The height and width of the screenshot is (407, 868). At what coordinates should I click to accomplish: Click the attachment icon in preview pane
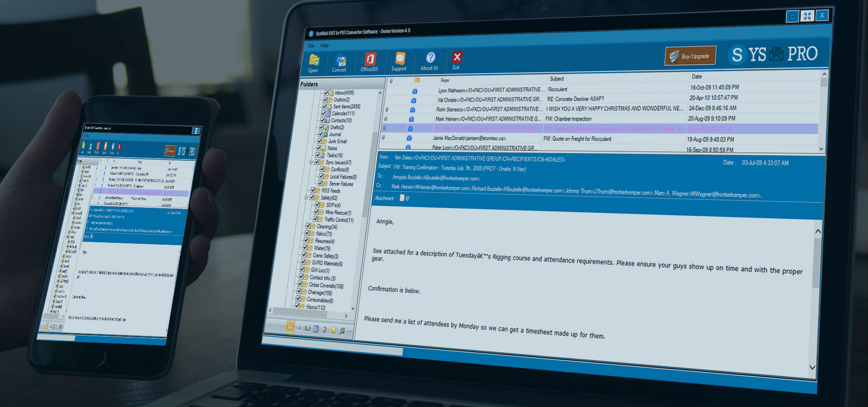(402, 198)
